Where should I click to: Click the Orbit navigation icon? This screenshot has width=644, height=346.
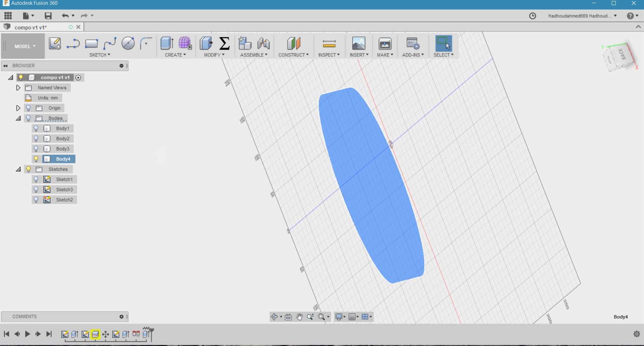coord(274,317)
